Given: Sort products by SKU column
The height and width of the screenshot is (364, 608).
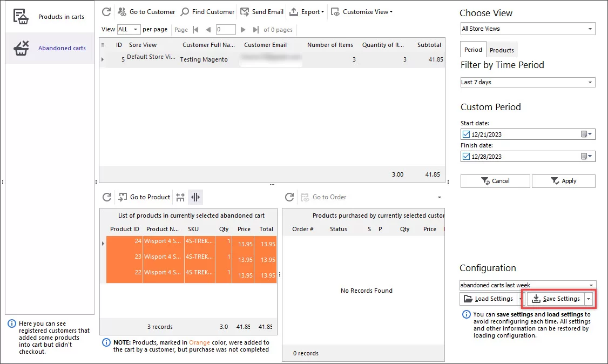Looking at the screenshot, I should pos(193,229).
